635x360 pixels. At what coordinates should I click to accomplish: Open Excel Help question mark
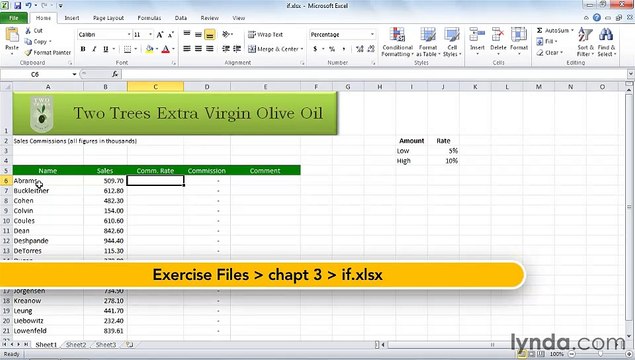597,17
